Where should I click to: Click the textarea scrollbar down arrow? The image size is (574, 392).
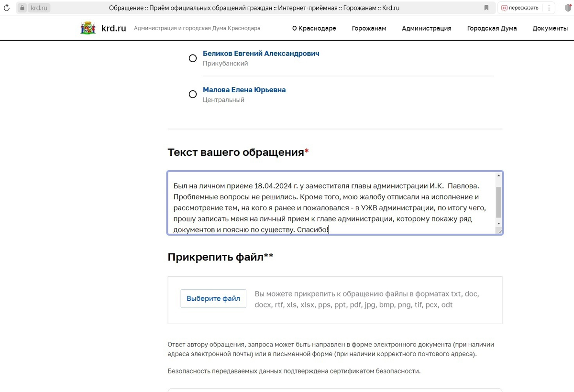tap(499, 223)
